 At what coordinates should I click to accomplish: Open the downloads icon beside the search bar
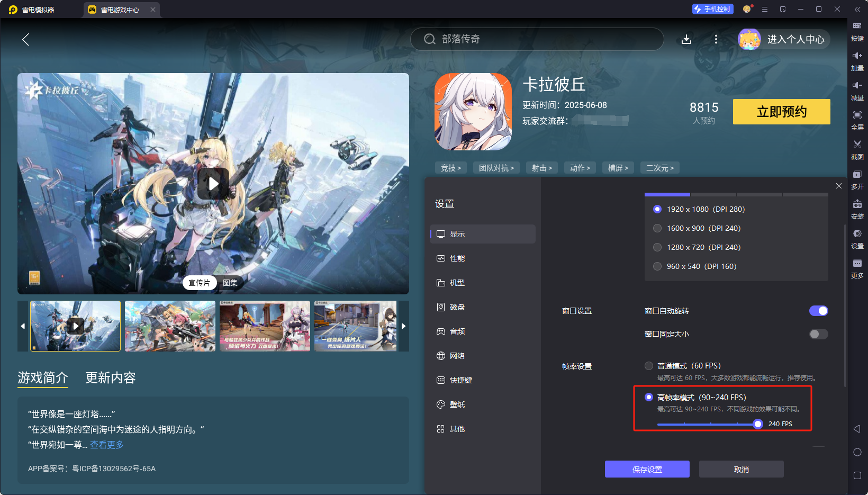point(686,39)
